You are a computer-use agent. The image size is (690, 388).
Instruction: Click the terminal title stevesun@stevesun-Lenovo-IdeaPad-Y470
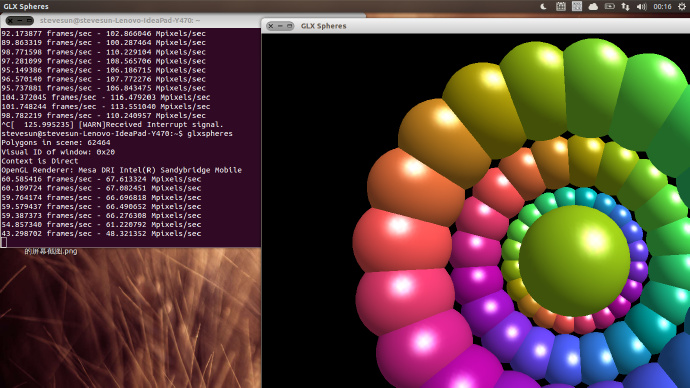click(120, 21)
